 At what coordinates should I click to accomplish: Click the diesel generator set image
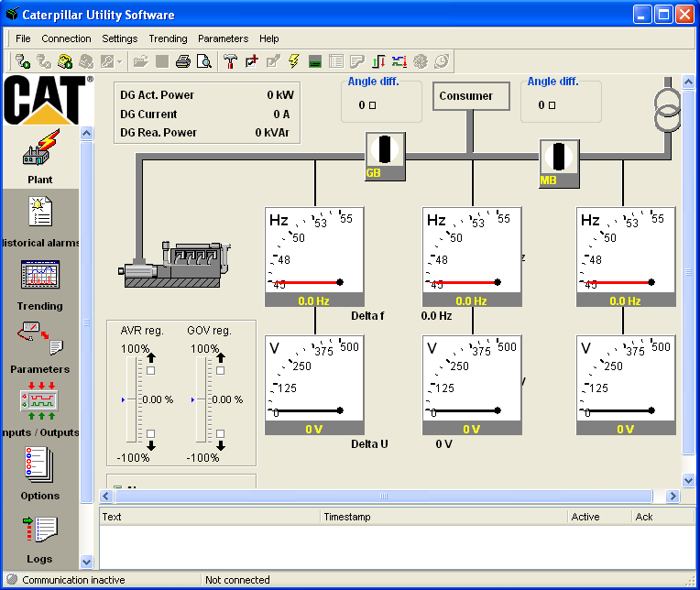click(x=175, y=264)
